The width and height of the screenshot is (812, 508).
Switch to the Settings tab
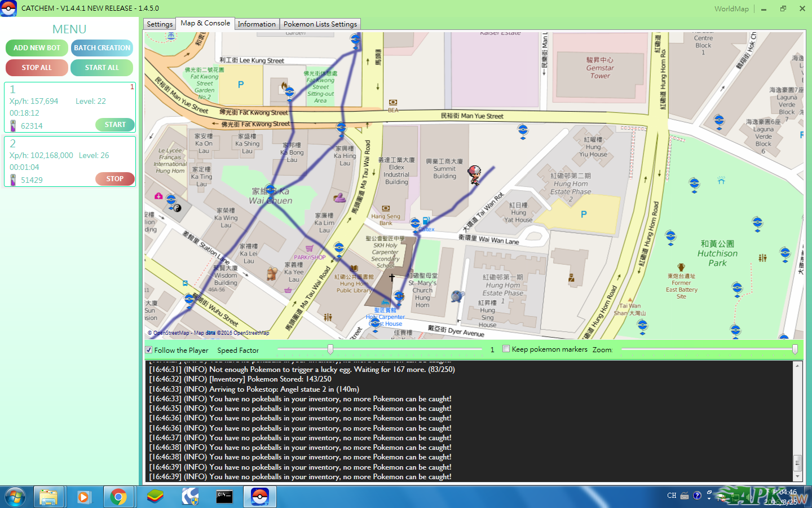click(x=160, y=24)
